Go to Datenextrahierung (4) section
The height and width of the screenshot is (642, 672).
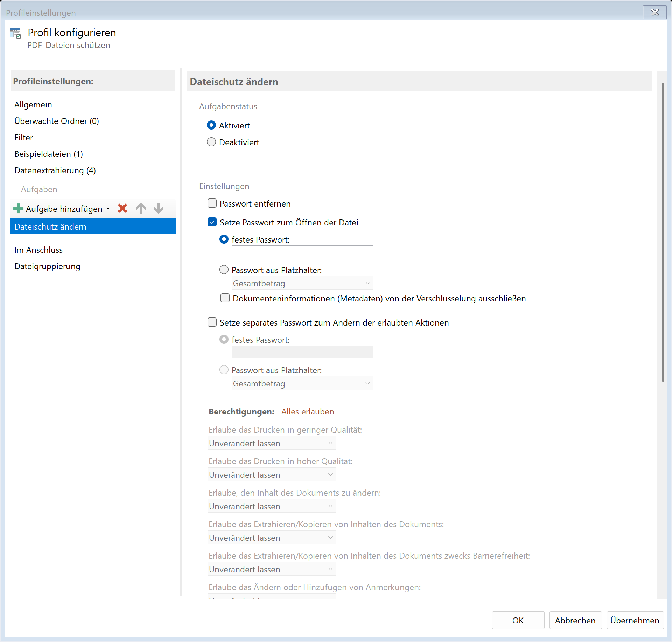tap(55, 170)
